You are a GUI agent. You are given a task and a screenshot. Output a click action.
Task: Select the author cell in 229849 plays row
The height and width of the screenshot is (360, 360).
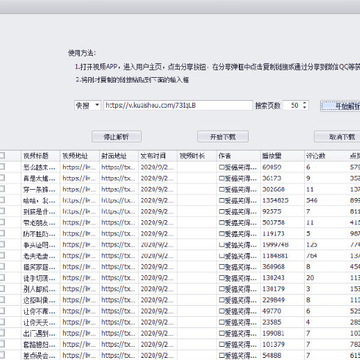tap(238, 300)
